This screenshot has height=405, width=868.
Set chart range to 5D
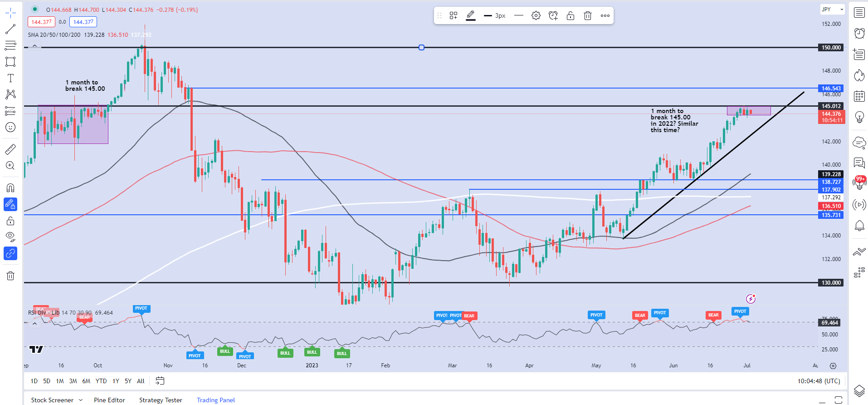point(47,381)
